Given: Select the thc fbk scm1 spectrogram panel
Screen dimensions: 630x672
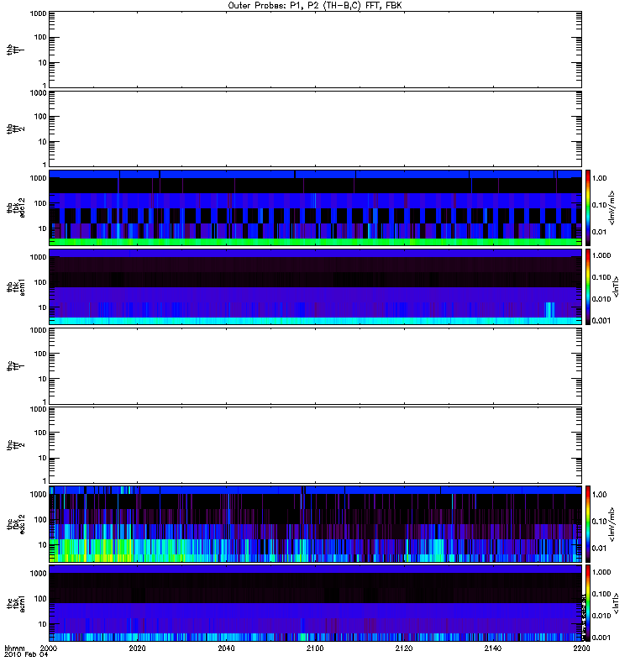Looking at the screenshot, I should point(315,603).
